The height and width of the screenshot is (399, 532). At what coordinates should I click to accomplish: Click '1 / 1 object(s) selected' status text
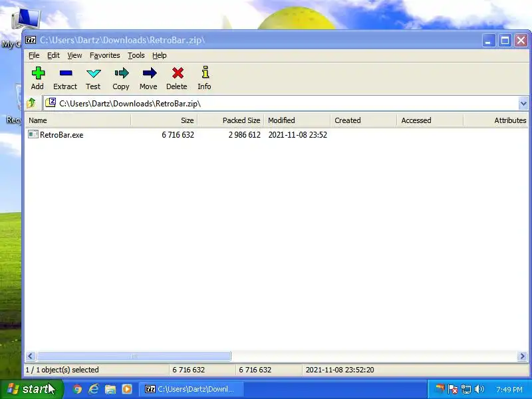[x=62, y=370]
